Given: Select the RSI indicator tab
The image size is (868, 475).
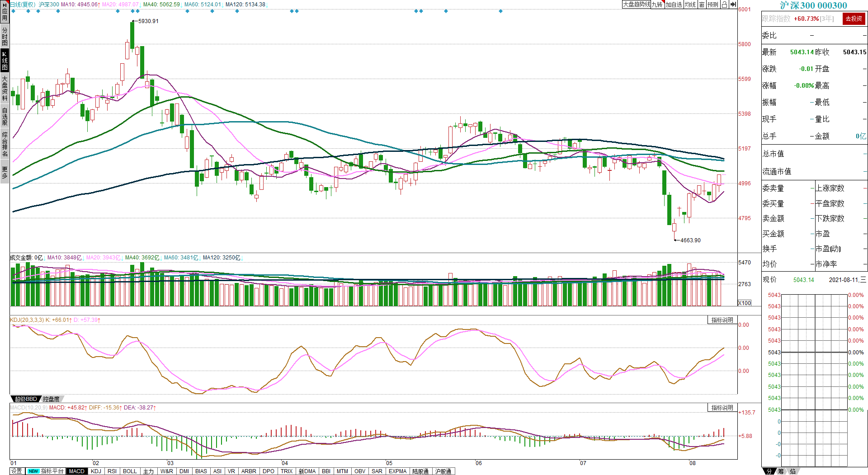Looking at the screenshot, I should 112,471.
